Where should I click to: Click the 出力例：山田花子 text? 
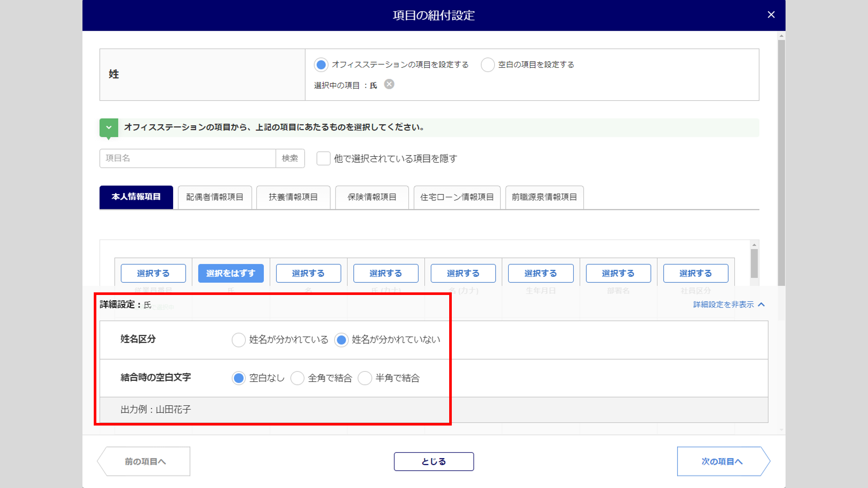156,409
